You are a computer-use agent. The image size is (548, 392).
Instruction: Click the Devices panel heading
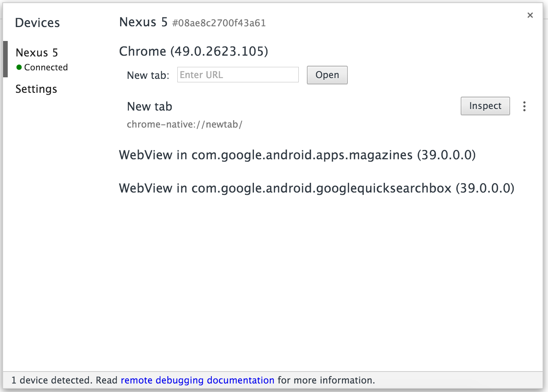37,23
